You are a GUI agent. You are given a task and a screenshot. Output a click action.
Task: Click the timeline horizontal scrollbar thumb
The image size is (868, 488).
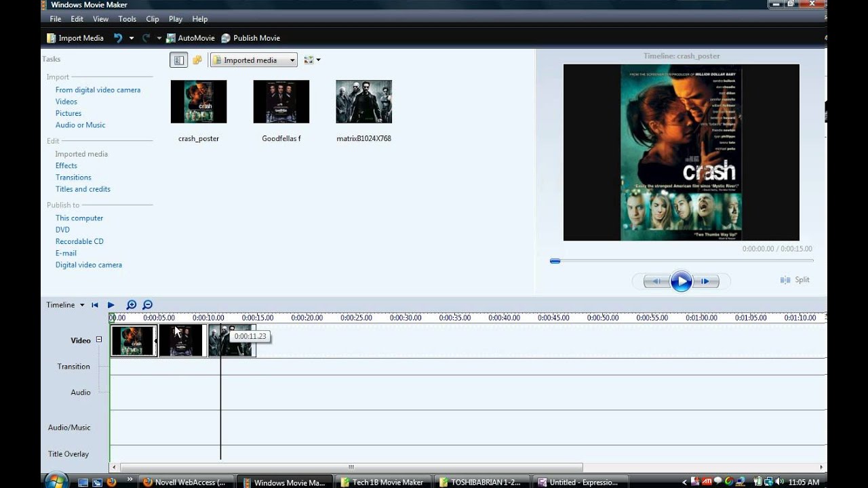click(x=351, y=467)
